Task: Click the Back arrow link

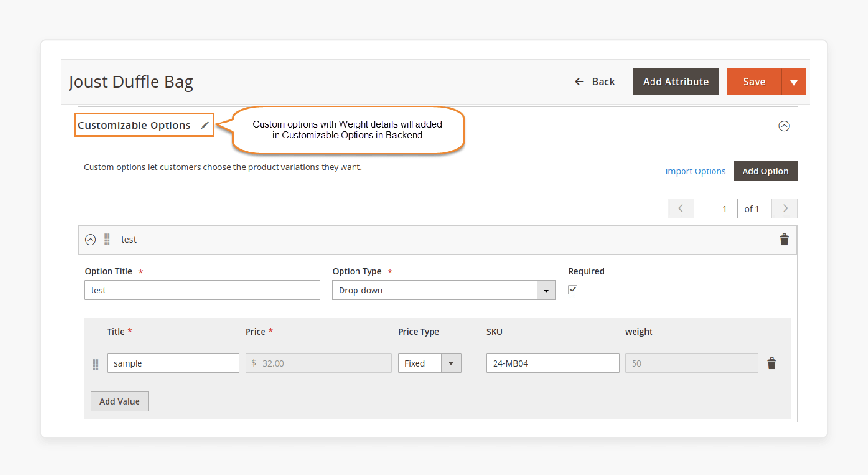Action: pos(594,82)
